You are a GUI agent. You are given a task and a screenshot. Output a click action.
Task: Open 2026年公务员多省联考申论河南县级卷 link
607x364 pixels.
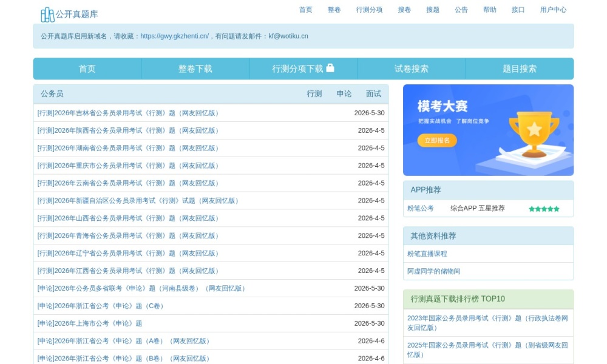coord(141,288)
